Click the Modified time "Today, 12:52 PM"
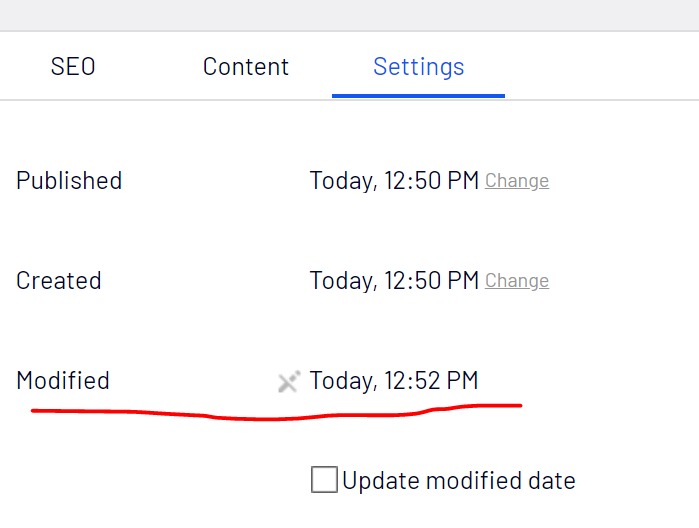 click(394, 381)
